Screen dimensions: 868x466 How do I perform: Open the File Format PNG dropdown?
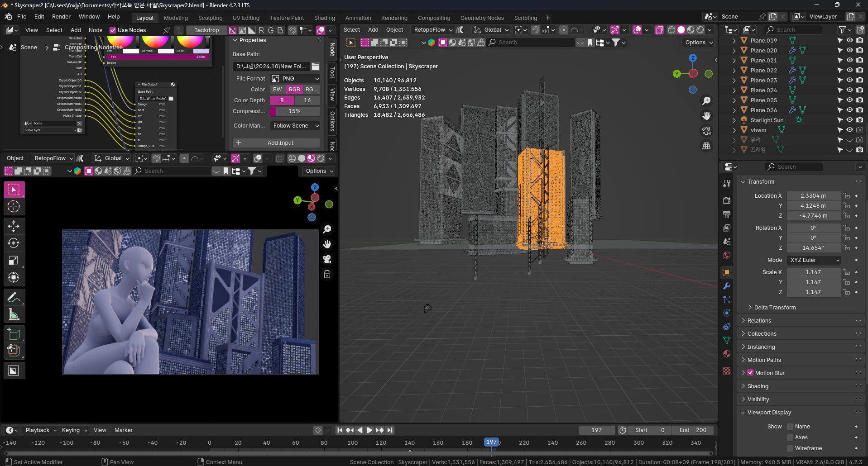pyautogui.click(x=295, y=79)
